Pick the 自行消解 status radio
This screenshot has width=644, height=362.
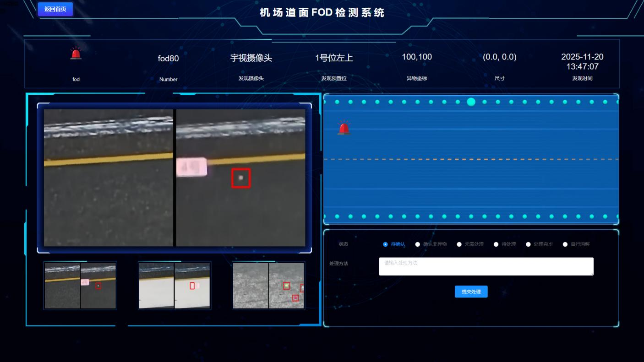pyautogui.click(x=565, y=244)
